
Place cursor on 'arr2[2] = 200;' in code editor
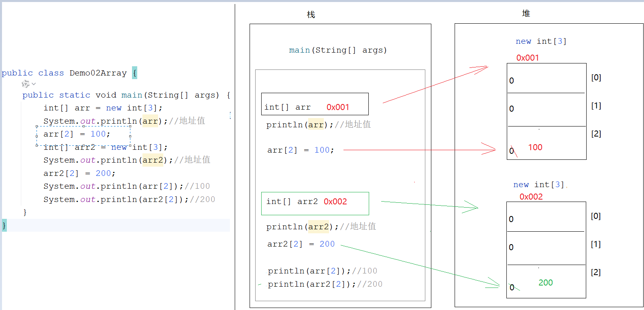79,173
